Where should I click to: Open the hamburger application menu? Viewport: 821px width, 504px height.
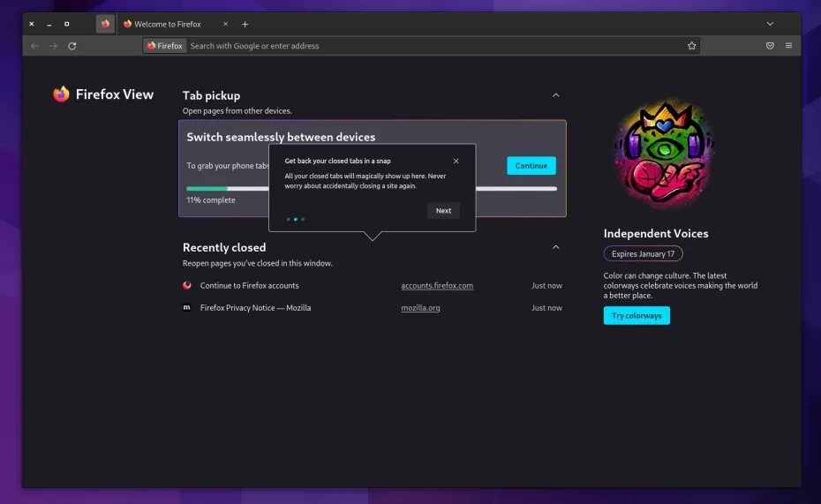tap(788, 46)
